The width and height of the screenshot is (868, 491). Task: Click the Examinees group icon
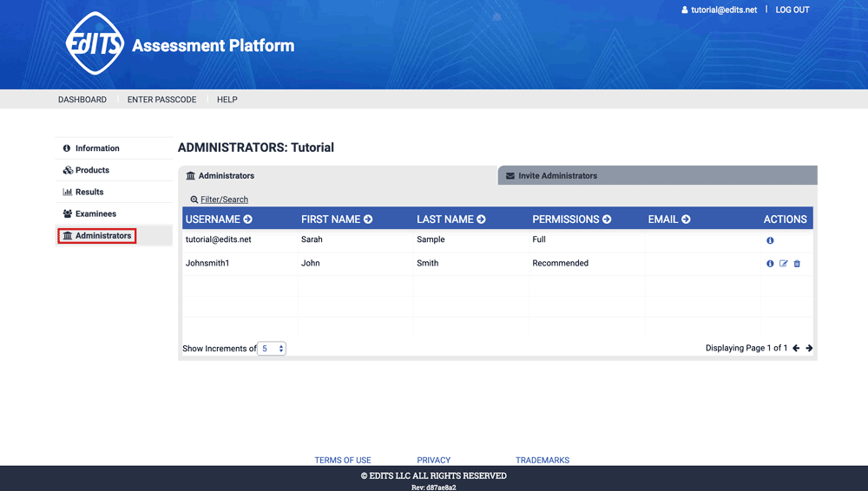68,213
